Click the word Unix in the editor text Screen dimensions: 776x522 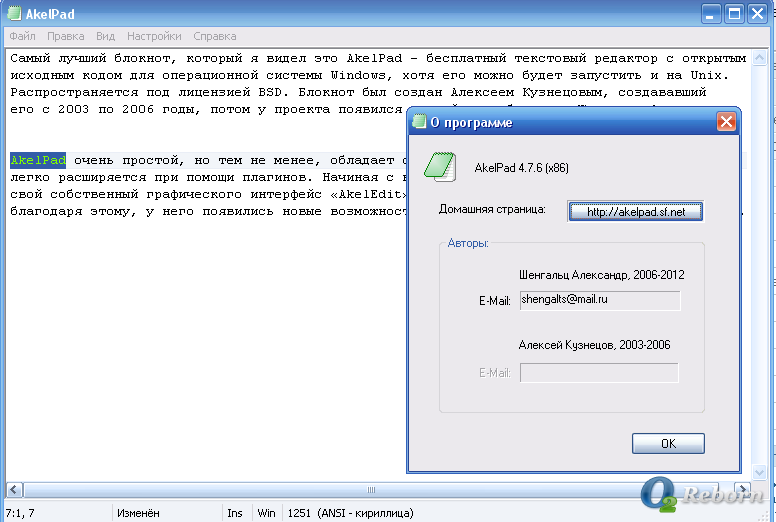coord(706,75)
